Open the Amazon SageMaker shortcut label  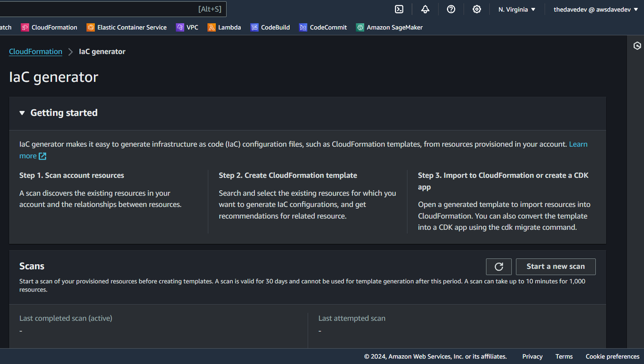tap(394, 27)
